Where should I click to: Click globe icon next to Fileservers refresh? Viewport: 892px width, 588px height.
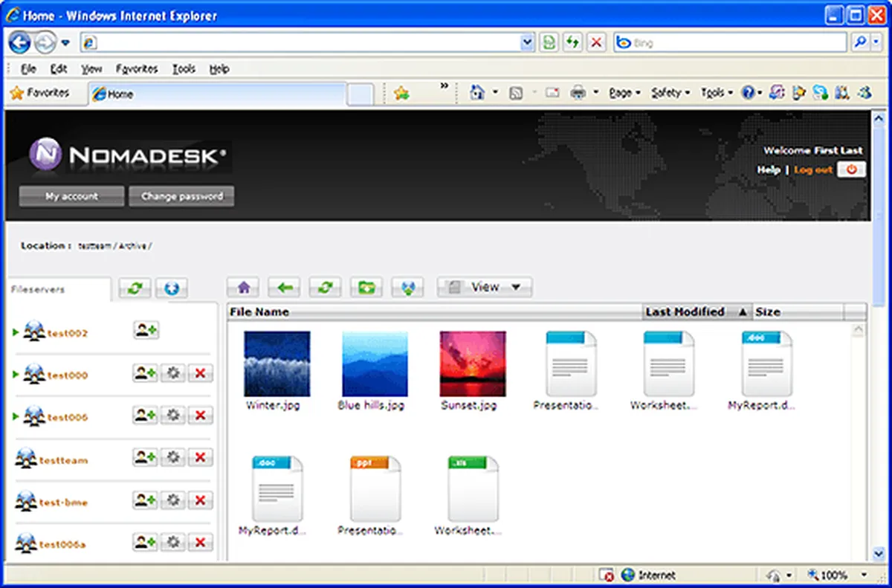click(x=172, y=288)
